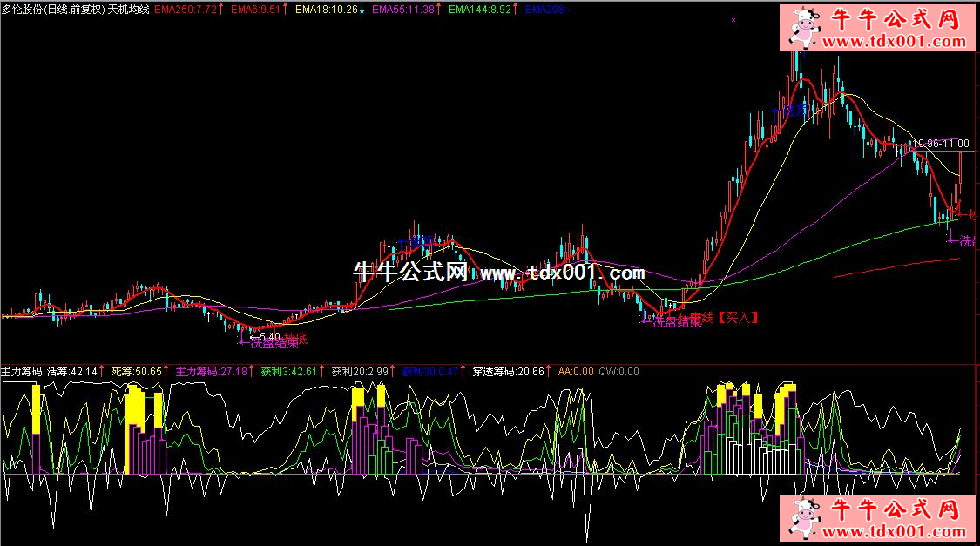Click the 活筹 value label

click(73, 372)
